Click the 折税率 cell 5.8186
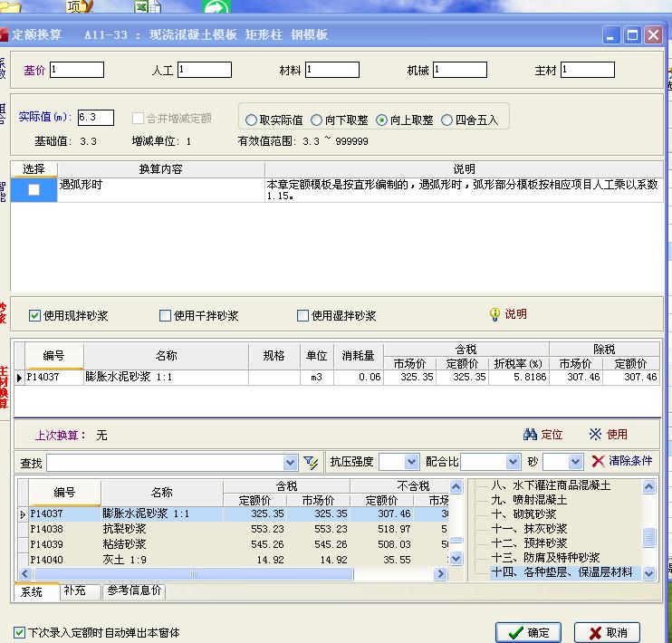672x643 pixels. pos(519,378)
